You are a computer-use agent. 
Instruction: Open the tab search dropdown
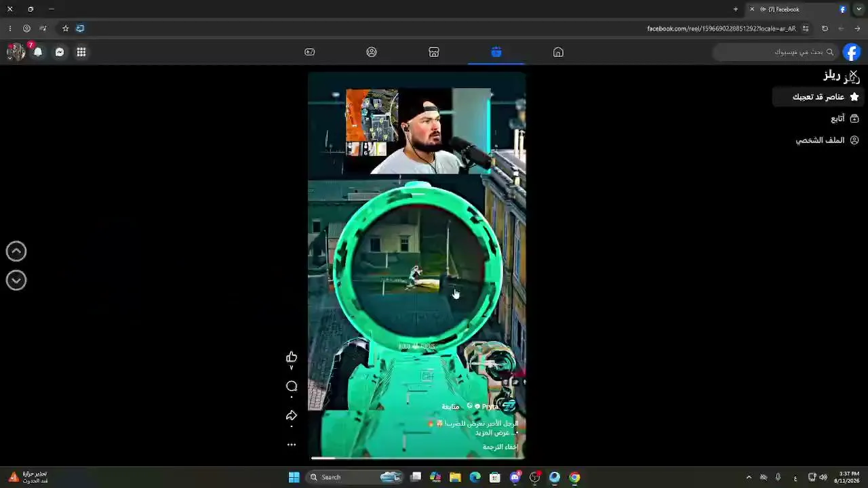(858, 9)
